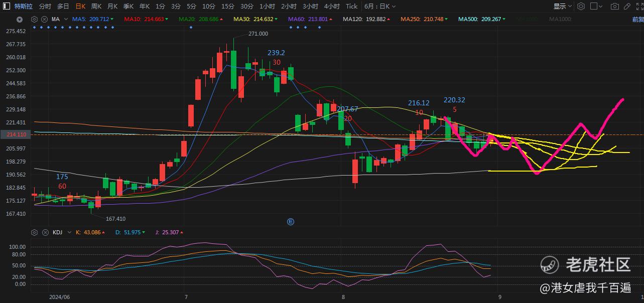
Task: Expand the 6月:日K range dropdown
Action: tap(380, 7)
